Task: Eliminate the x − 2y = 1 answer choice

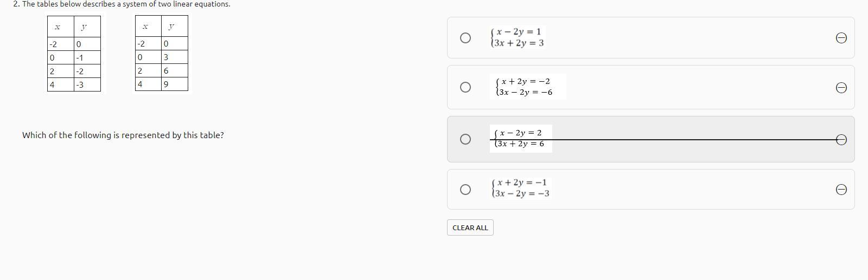Action: click(x=841, y=38)
